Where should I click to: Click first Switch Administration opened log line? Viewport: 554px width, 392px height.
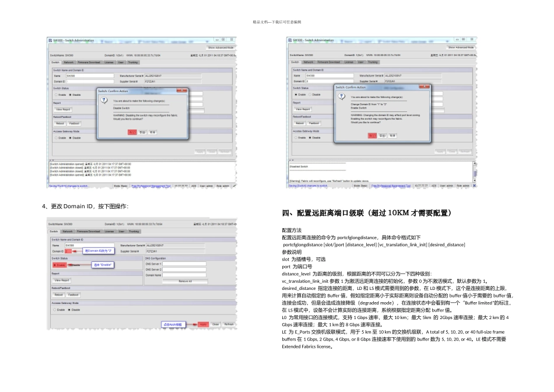[x=90, y=164]
